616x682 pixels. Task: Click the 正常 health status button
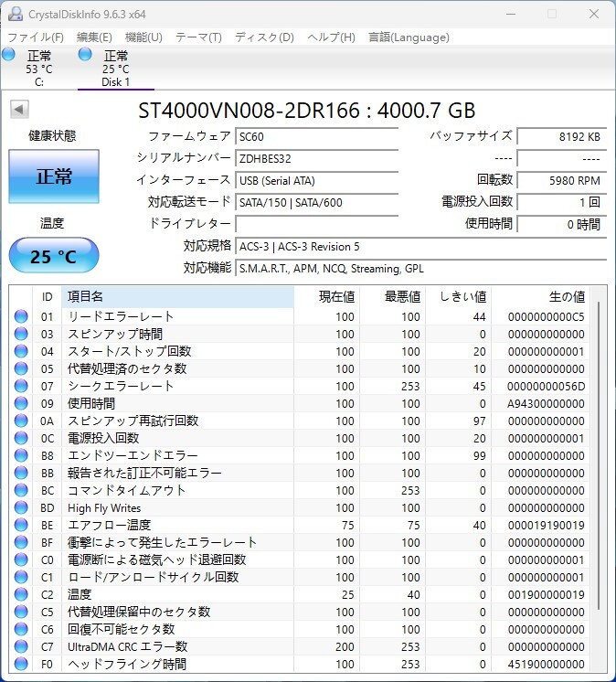point(54,176)
